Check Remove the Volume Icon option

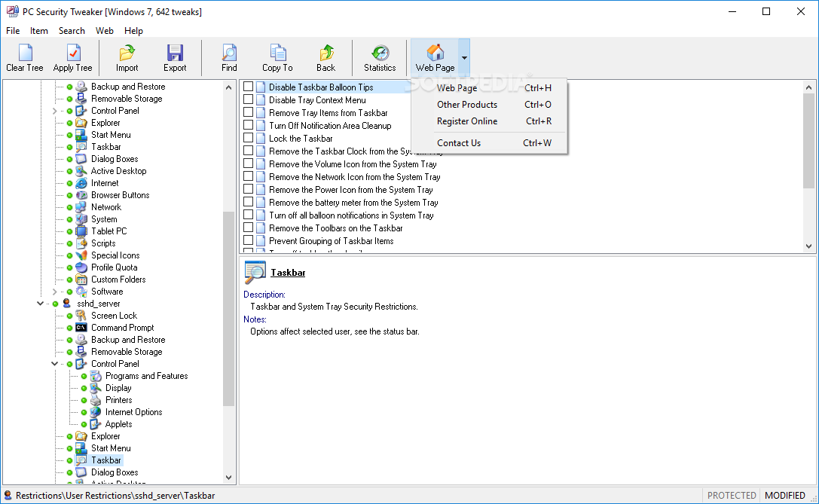pyautogui.click(x=248, y=163)
